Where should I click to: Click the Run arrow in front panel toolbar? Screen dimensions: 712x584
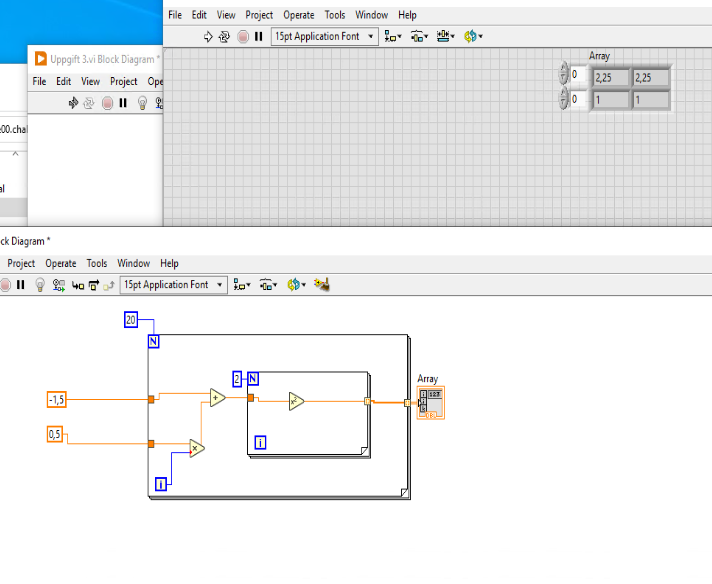pyautogui.click(x=208, y=36)
